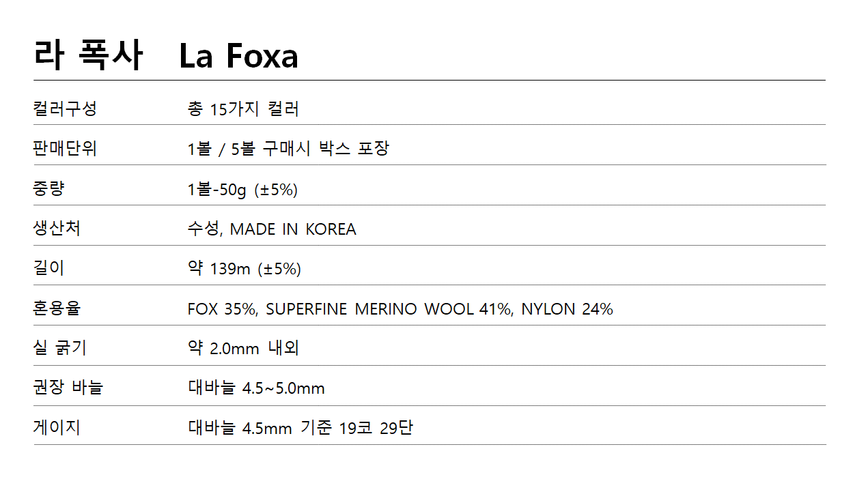The width and height of the screenshot is (868, 492).
Task: Click the 1볼-50g (±5%) value
Action: click(x=242, y=189)
